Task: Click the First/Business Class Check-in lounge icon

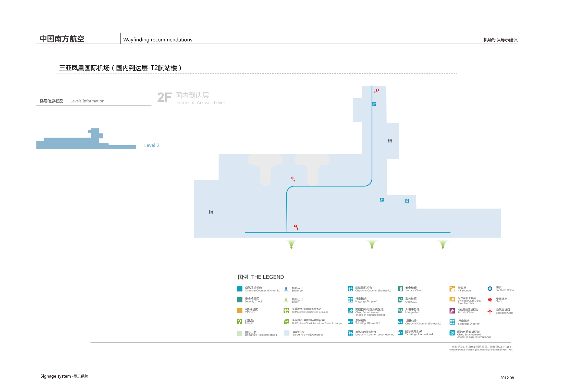Action: point(286,311)
